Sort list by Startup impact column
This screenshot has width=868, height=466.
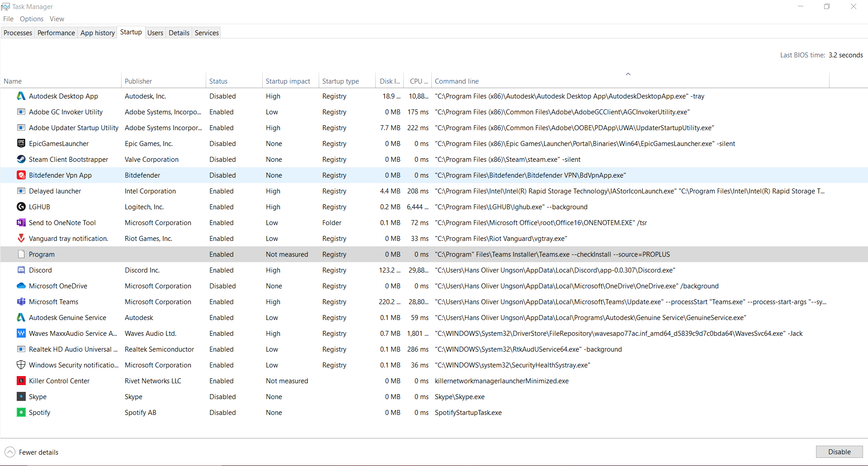click(x=288, y=81)
